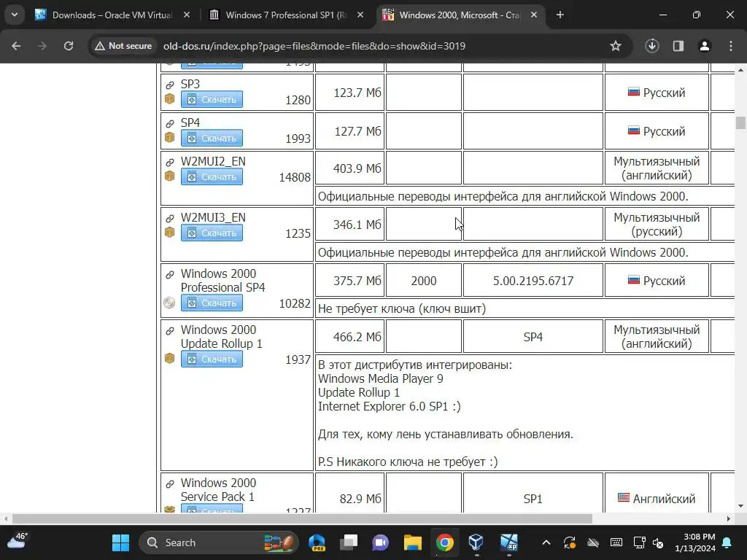Open the clock showing 3:08 PM
Screen dimensions: 747x560
tap(695, 542)
